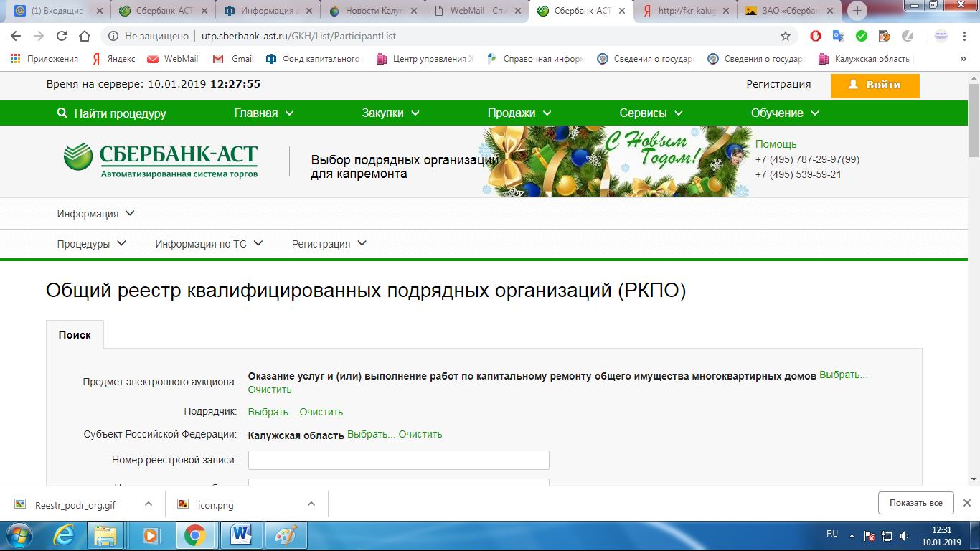Viewport: 980px width, 551px height.
Task: Focus the Номер реестровой записи field
Action: [x=398, y=460]
